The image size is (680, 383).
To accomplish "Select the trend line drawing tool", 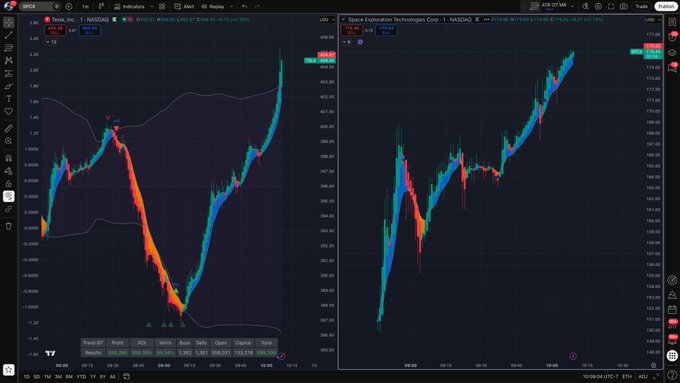I will click(9, 35).
